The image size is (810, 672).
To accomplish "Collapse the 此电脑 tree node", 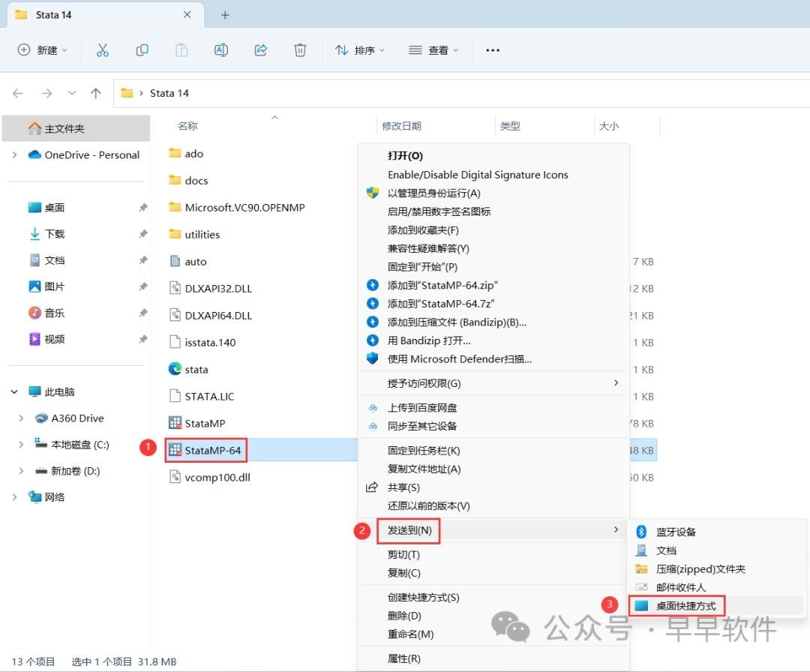I will coord(14,392).
